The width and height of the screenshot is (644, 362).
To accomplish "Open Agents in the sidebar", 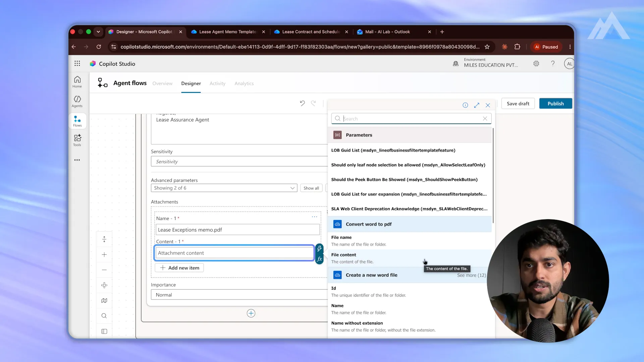I will tap(77, 101).
